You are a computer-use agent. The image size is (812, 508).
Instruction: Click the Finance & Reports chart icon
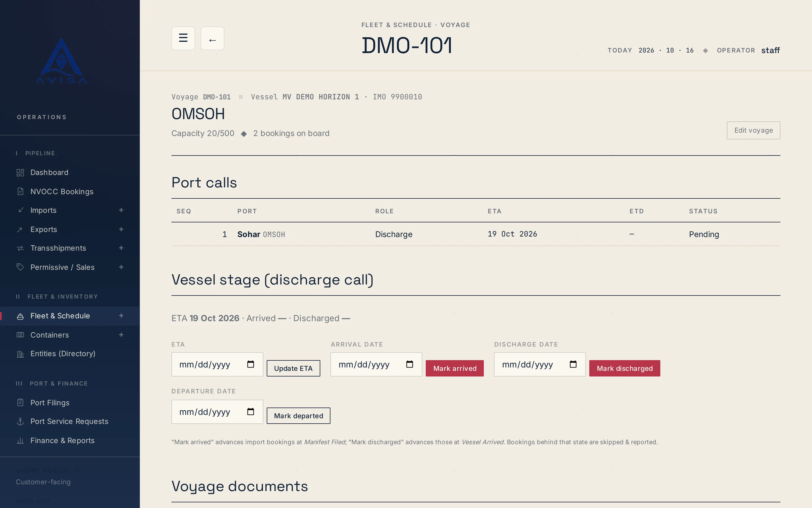tap(20, 441)
